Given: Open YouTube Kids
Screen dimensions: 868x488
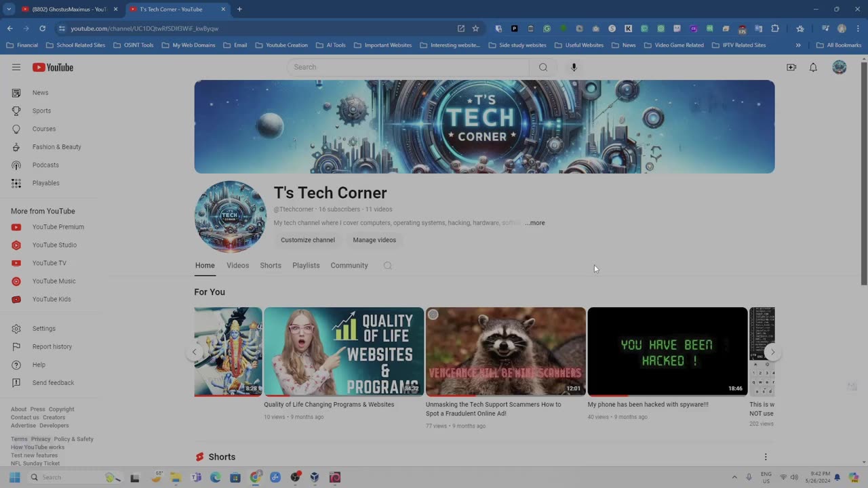Looking at the screenshot, I should pyautogui.click(x=51, y=299).
